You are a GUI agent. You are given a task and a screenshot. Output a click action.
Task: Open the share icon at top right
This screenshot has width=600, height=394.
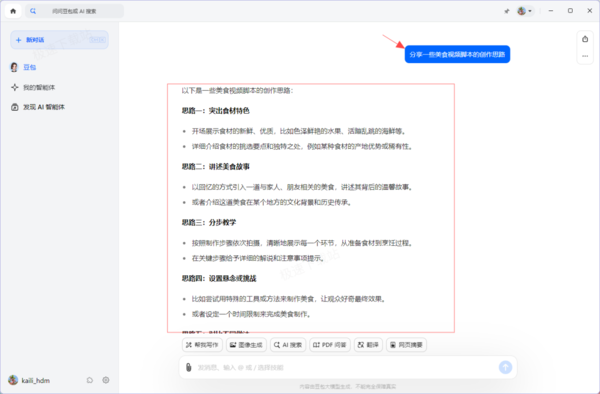click(585, 39)
